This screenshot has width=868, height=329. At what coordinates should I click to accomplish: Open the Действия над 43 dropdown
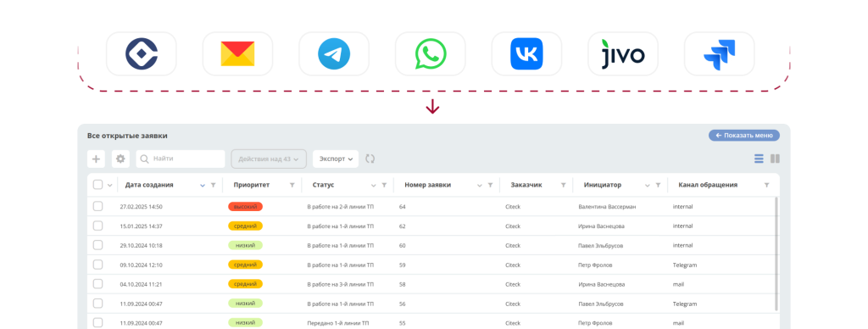pos(269,159)
